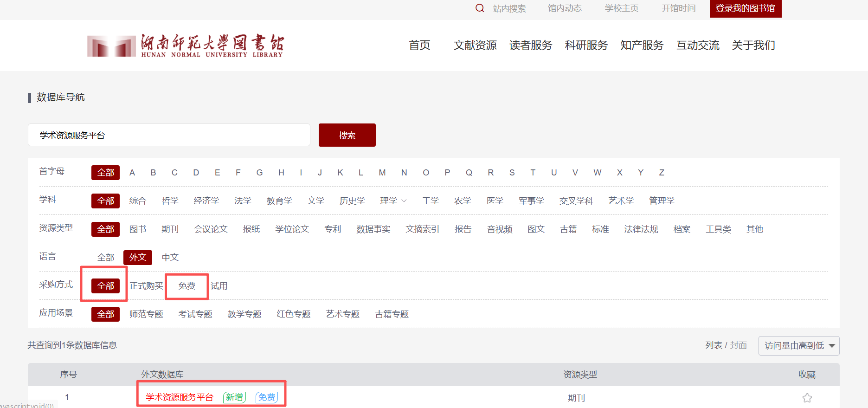Switch to 列表 view
This screenshot has width=868, height=408.
point(714,345)
